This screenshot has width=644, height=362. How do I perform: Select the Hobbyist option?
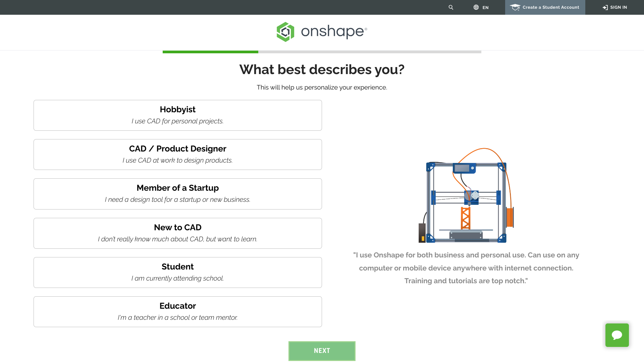pyautogui.click(x=177, y=115)
